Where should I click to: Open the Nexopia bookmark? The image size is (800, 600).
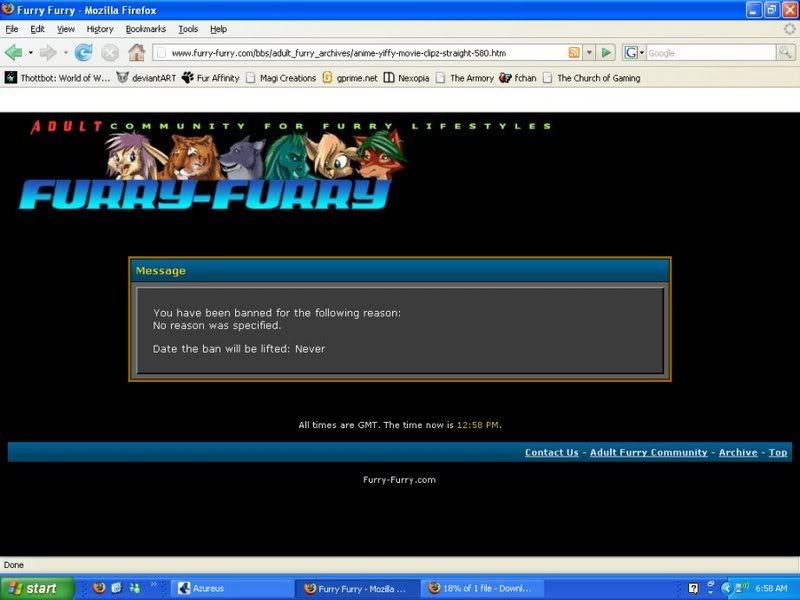coord(406,78)
